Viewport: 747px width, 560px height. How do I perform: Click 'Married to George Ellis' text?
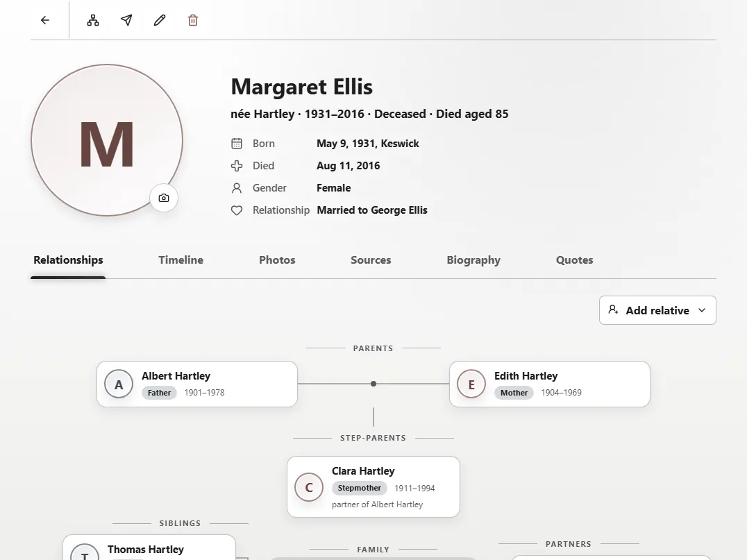tap(372, 210)
